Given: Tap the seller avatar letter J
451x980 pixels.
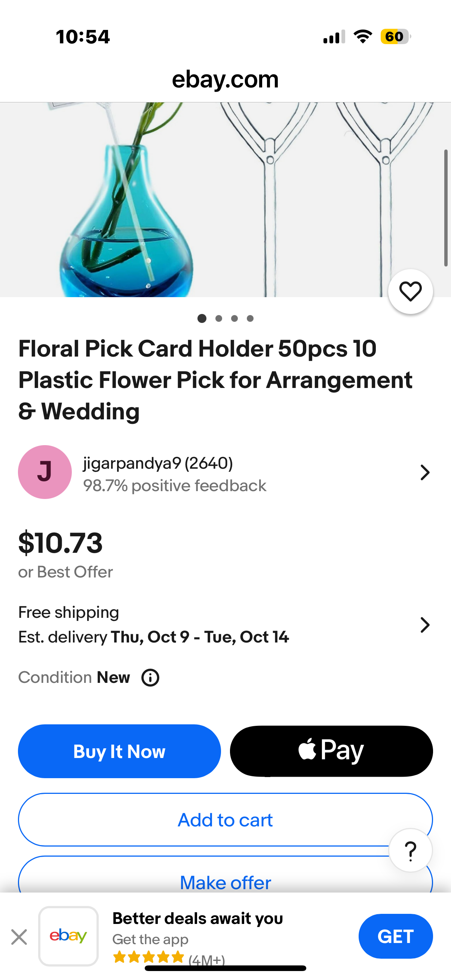Looking at the screenshot, I should pos(45,472).
